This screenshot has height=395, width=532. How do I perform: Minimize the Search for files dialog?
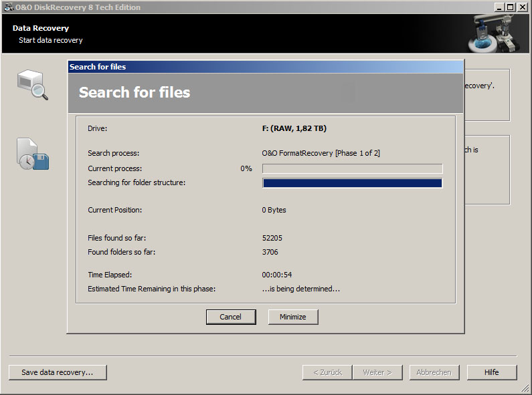[293, 317]
